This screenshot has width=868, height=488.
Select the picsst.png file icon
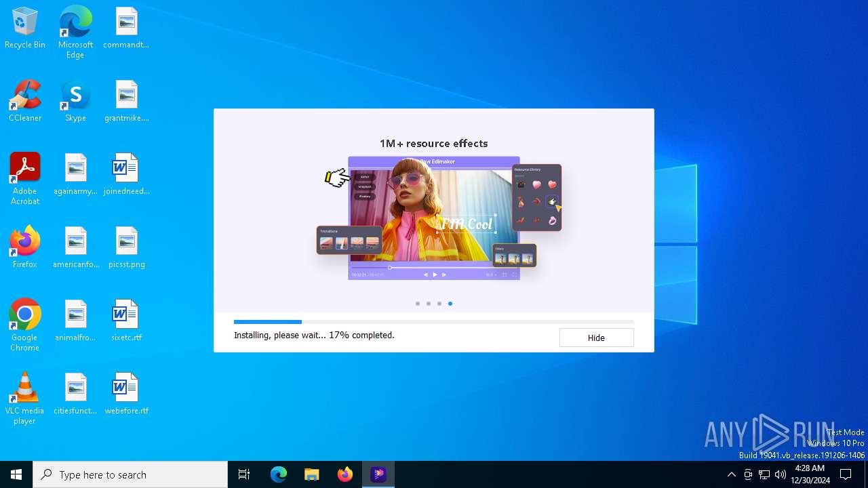(x=126, y=248)
